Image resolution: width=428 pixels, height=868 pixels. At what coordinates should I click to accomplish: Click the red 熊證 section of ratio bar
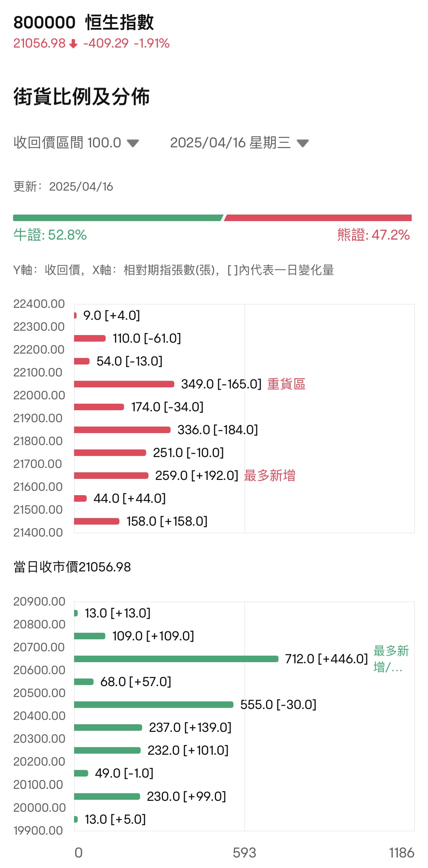(318, 218)
